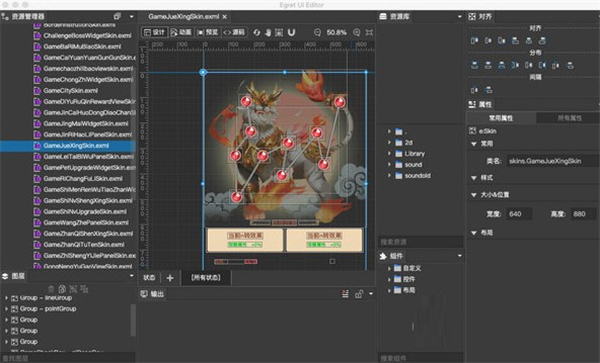This screenshot has width=600, height=363.
Task: Open GameCitySkin.exml in file list
Action: (70, 91)
